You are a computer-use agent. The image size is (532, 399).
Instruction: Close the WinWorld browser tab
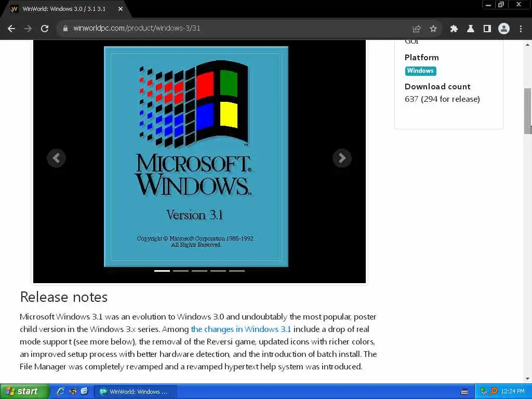[121, 9]
